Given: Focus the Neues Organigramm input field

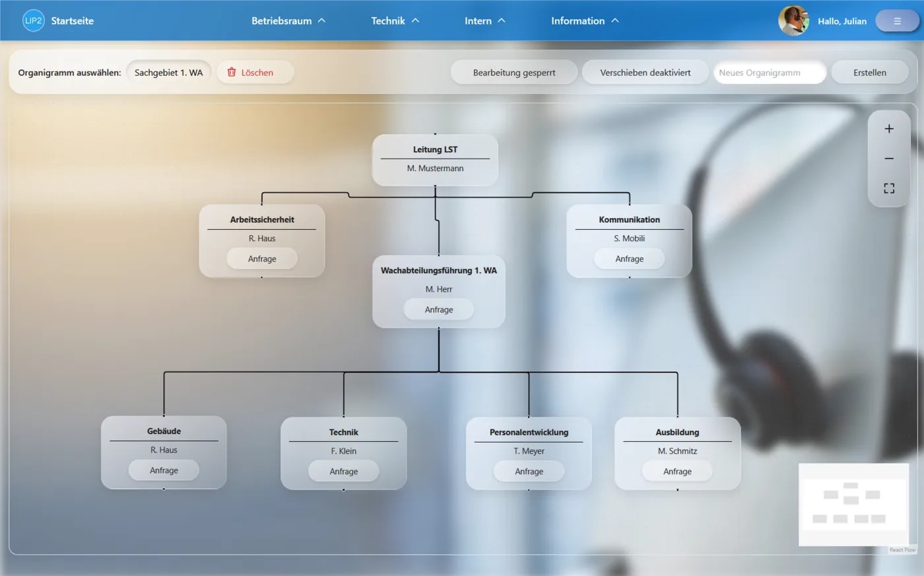Looking at the screenshot, I should [770, 73].
